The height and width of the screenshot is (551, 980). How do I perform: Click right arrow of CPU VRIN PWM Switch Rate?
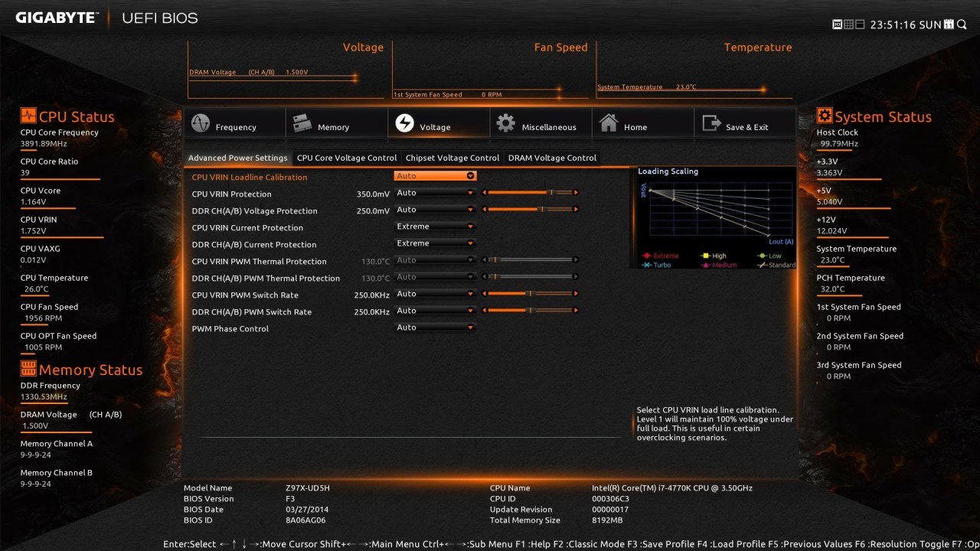pyautogui.click(x=576, y=294)
